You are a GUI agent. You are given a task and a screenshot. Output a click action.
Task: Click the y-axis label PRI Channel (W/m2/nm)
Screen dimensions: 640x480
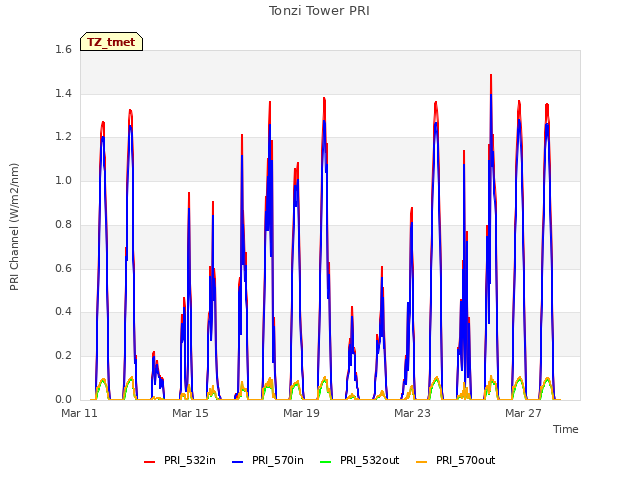[x=14, y=227]
